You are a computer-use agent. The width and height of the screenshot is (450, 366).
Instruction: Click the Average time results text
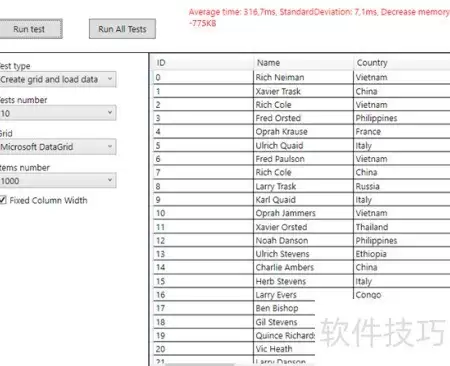(319, 17)
